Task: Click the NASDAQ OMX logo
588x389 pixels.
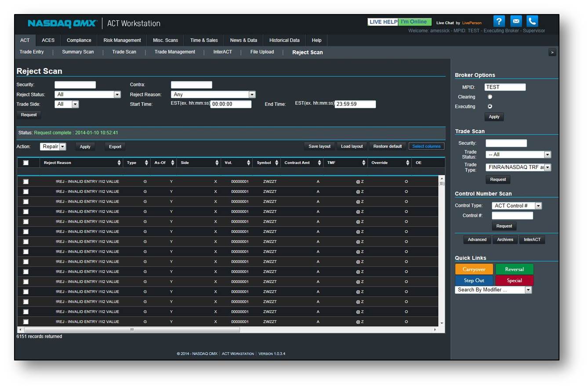Action: pos(62,23)
